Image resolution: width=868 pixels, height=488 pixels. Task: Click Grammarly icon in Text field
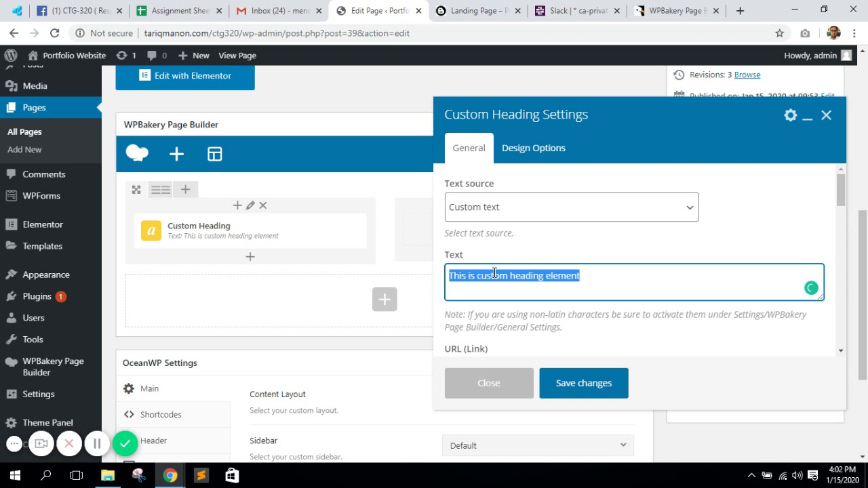coord(811,288)
